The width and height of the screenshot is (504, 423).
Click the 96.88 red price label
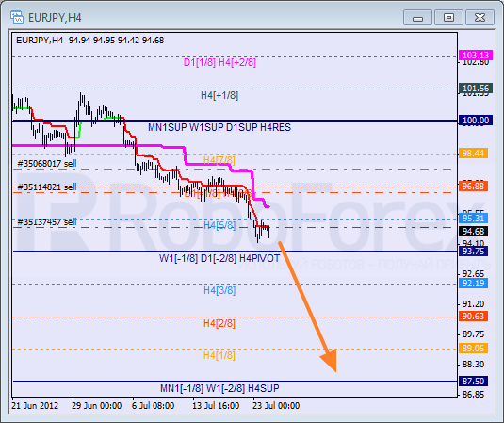(x=473, y=187)
